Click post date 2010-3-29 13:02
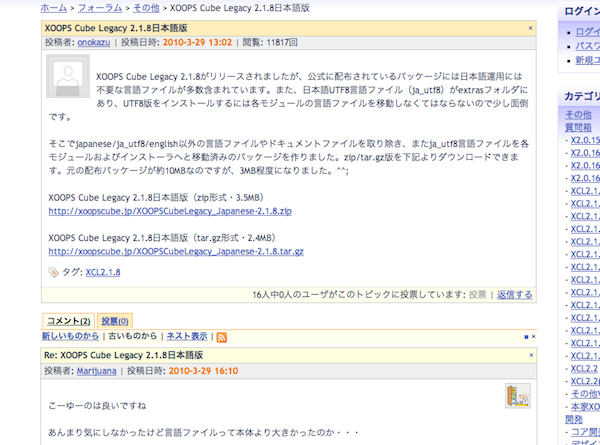600x445 pixels. pos(197,42)
